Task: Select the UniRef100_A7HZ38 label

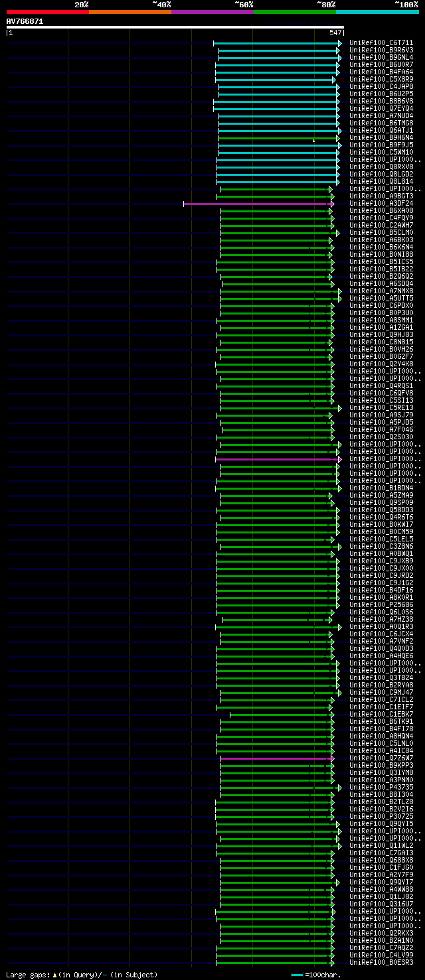Action: [381, 620]
